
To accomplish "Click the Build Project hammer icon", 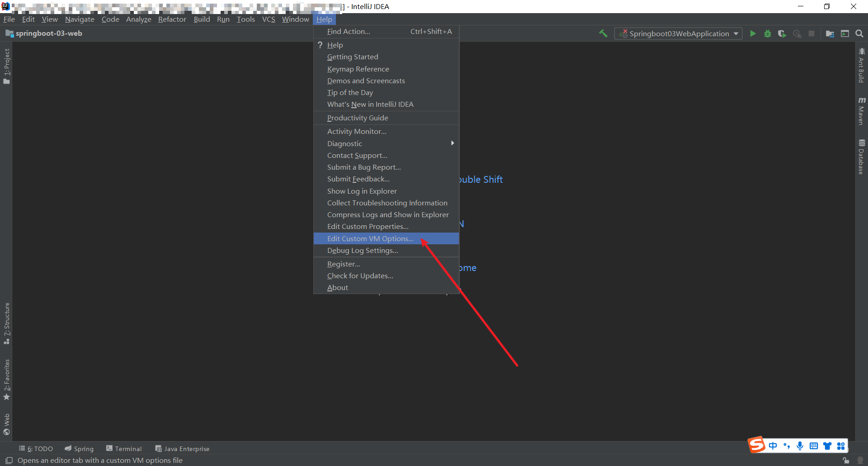I will pos(603,33).
